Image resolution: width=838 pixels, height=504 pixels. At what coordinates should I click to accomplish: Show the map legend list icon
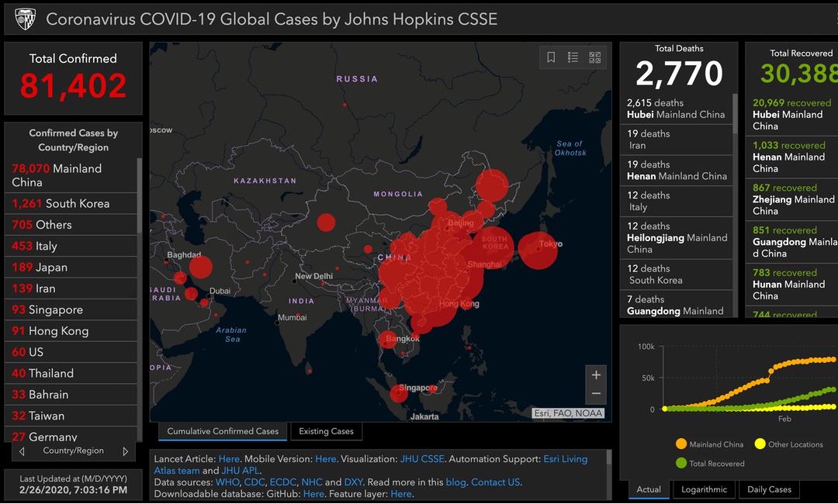click(573, 57)
